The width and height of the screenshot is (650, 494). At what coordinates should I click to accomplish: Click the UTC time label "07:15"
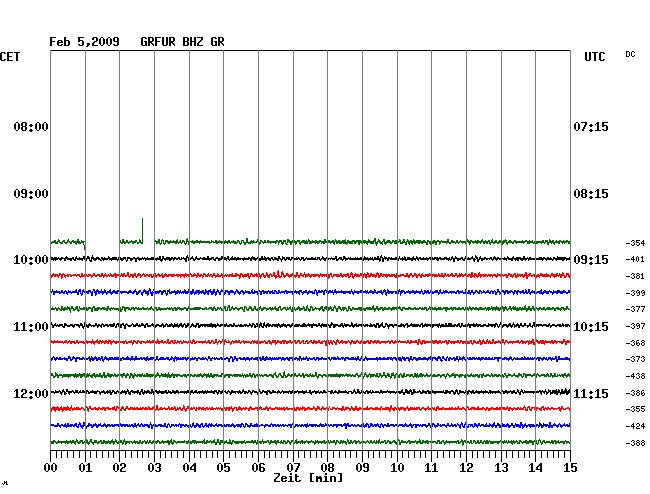pyautogui.click(x=591, y=127)
